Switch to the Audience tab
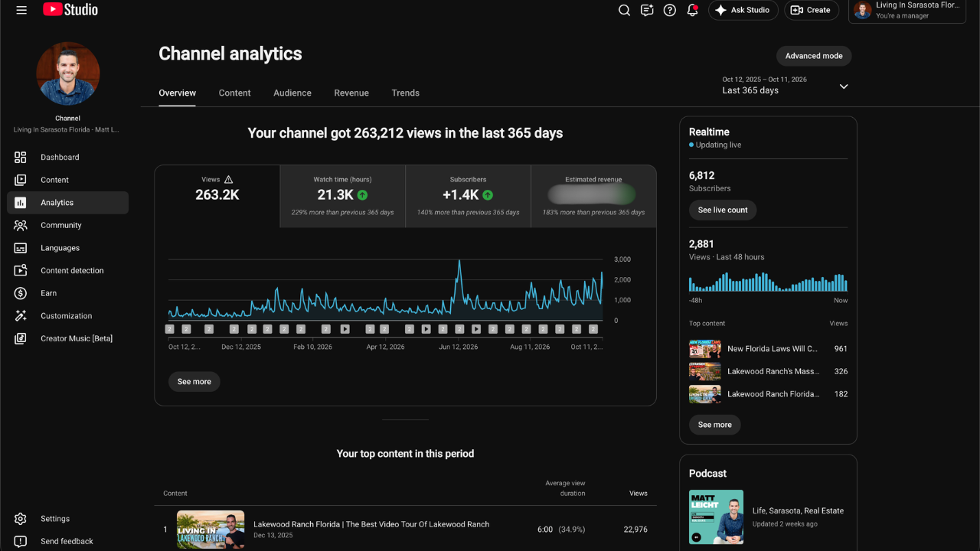This screenshot has width=980, height=551. tap(292, 93)
